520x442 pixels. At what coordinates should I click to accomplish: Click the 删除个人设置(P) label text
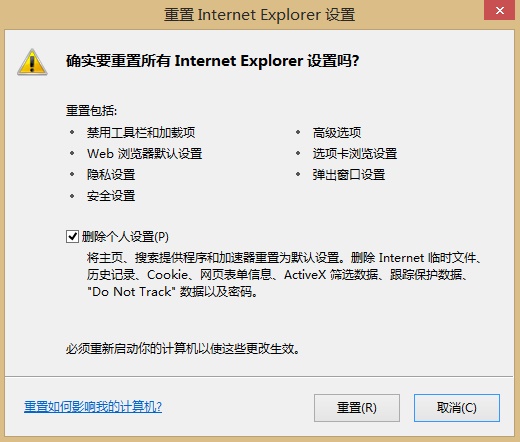pyautogui.click(x=125, y=237)
